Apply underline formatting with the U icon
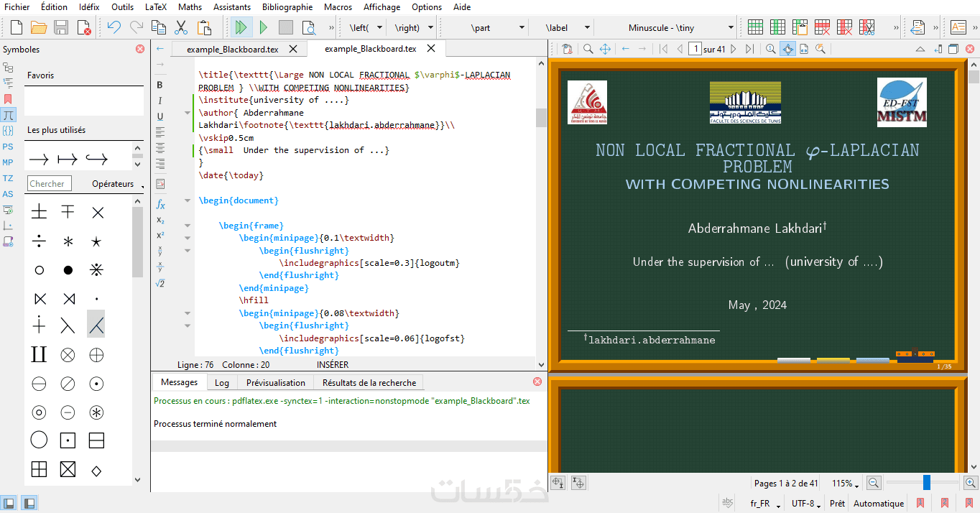Screen dimensions: 980x513 pyautogui.click(x=160, y=116)
